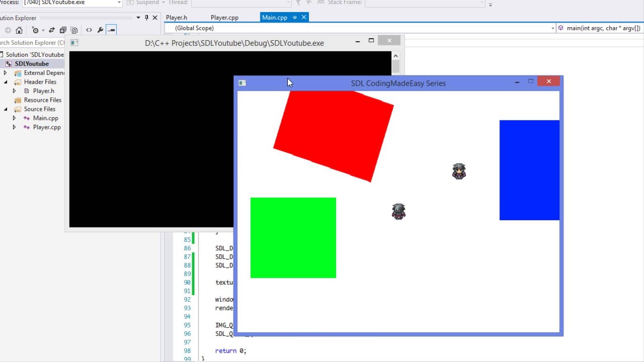Select Player.h in Solution Explorer
The image size is (644, 362).
point(44,91)
